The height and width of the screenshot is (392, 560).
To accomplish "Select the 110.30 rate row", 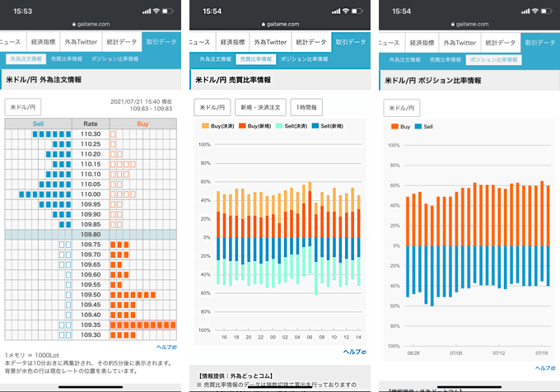I will [x=91, y=134].
